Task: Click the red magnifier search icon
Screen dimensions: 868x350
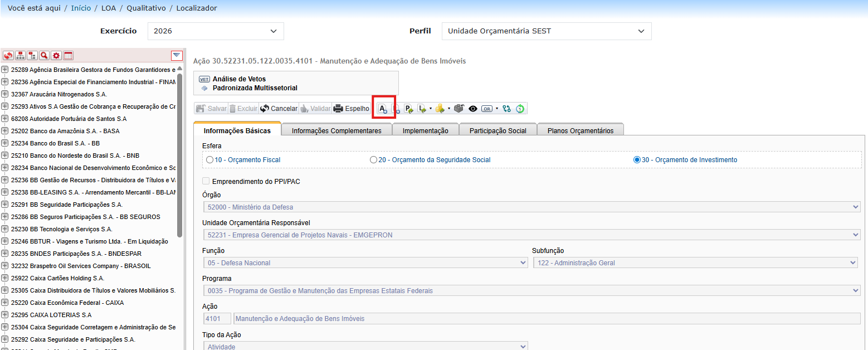Action: pyautogui.click(x=44, y=56)
